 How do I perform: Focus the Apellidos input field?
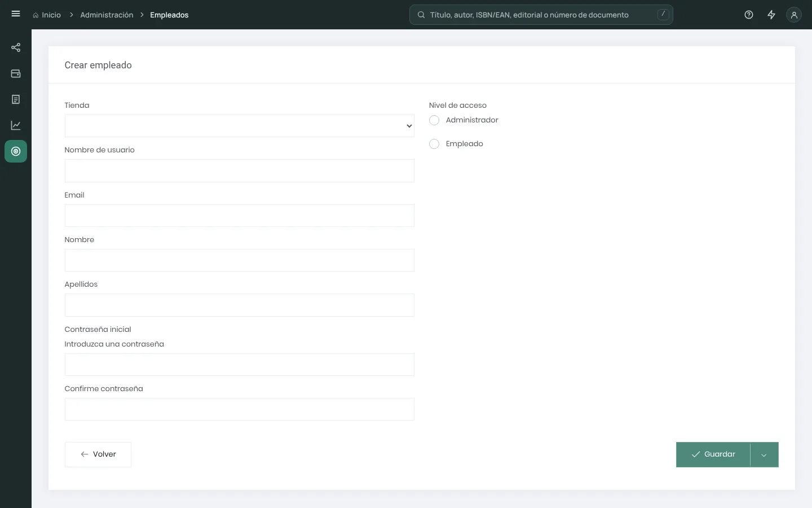(x=240, y=305)
